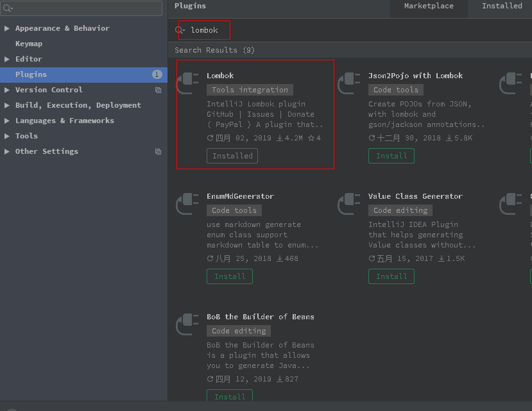Select Keymap in settings tree
The width and height of the screenshot is (532, 411).
(29, 44)
